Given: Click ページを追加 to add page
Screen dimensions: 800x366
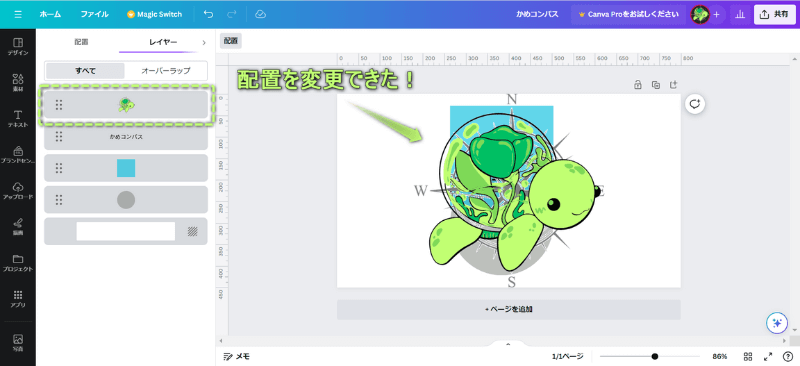Looking at the screenshot, I should 509,309.
